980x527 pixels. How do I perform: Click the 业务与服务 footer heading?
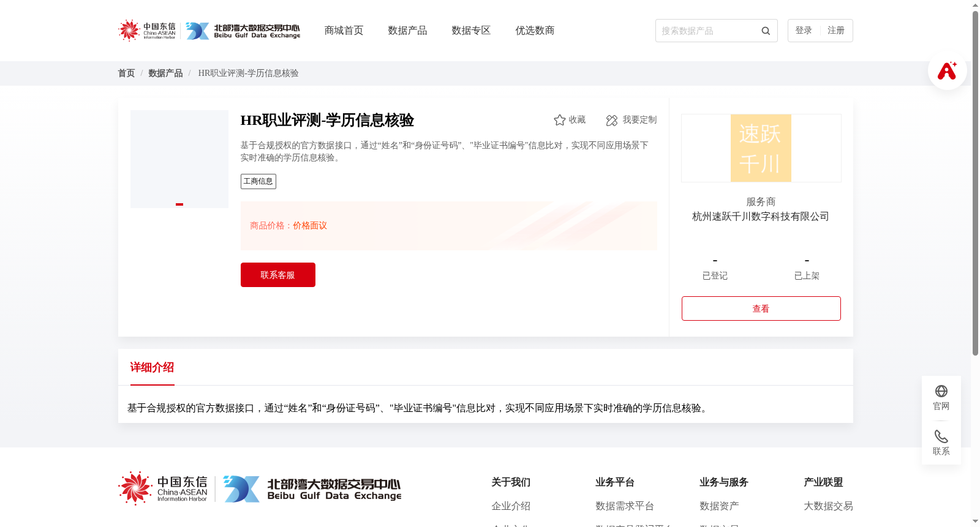[724, 482]
